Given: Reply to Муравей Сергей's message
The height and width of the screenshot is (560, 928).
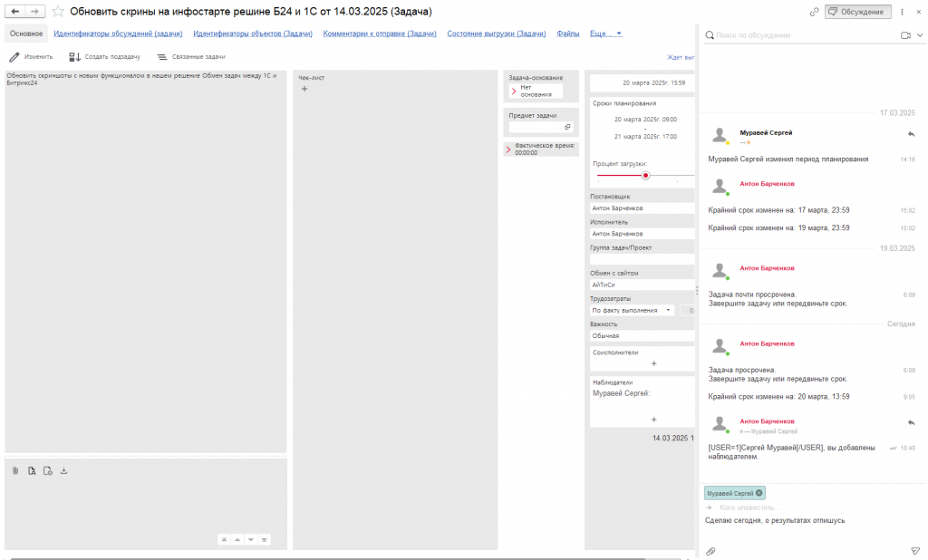Looking at the screenshot, I should tap(911, 134).
